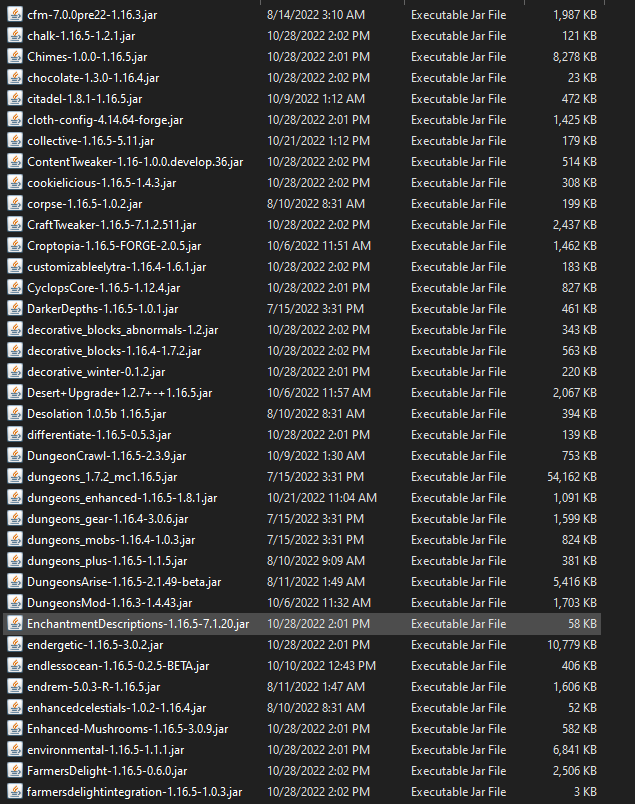
Task: Click the file icon of chocolate-1.3.0-1.16.4.jar
Action: pos(15,78)
